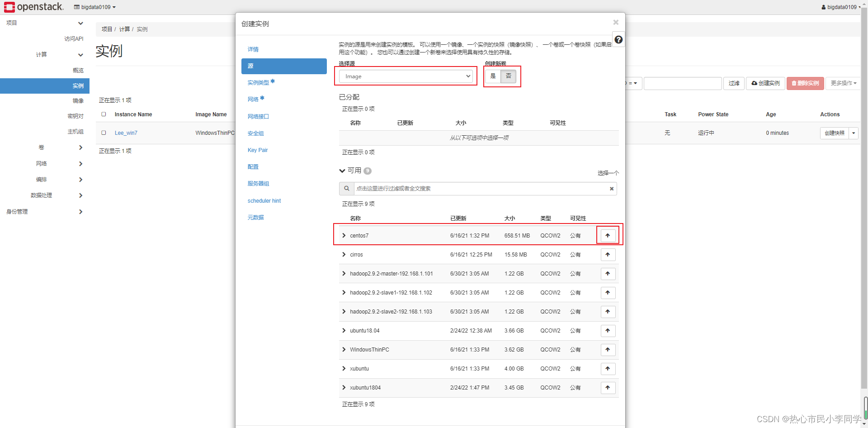Screen dimensions: 868x428
Task: Allocate hadoop2.9.2-slave1 image with up arrow
Action: tap(608, 293)
